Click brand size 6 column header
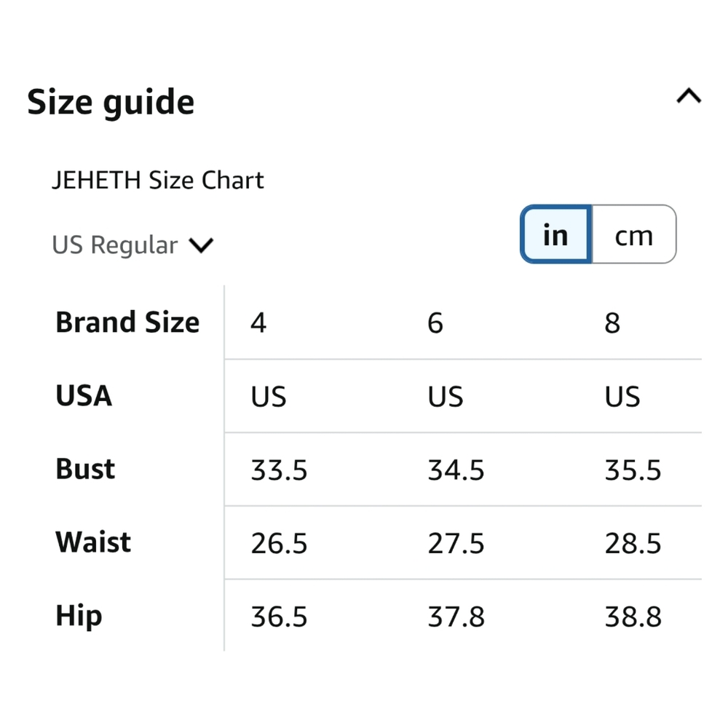This screenshot has height=728, width=728. point(435,323)
